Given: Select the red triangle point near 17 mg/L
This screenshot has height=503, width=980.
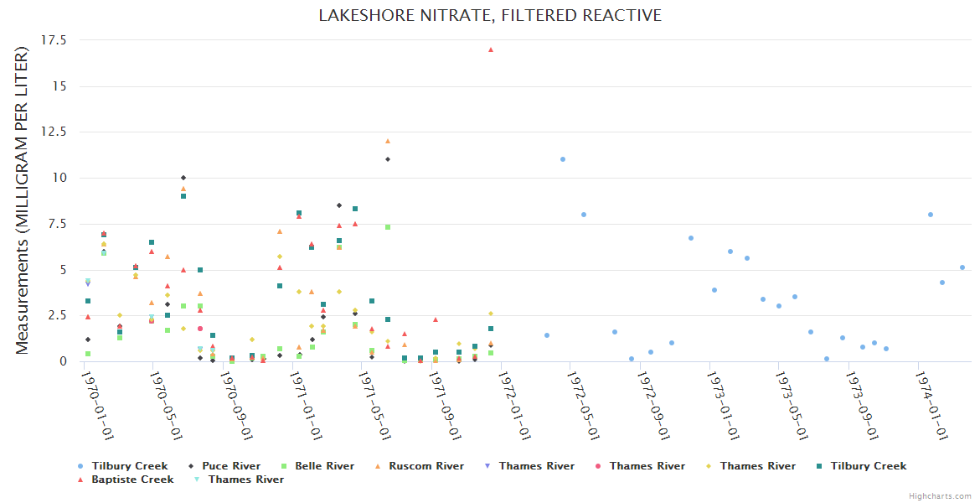Looking at the screenshot, I should click(x=491, y=49).
